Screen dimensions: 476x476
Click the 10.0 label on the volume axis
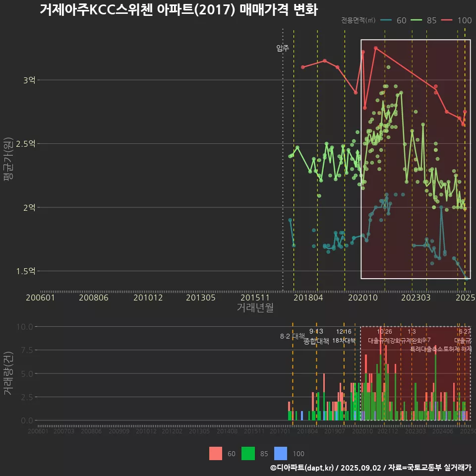25,327
